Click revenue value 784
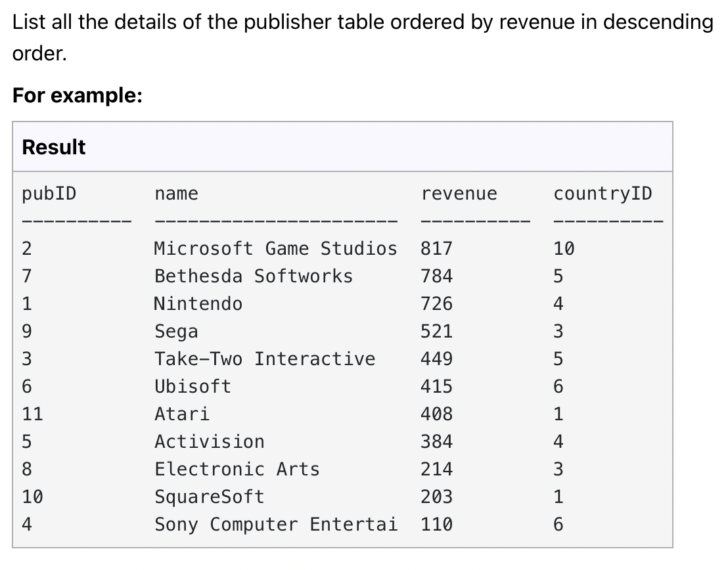 (436, 276)
